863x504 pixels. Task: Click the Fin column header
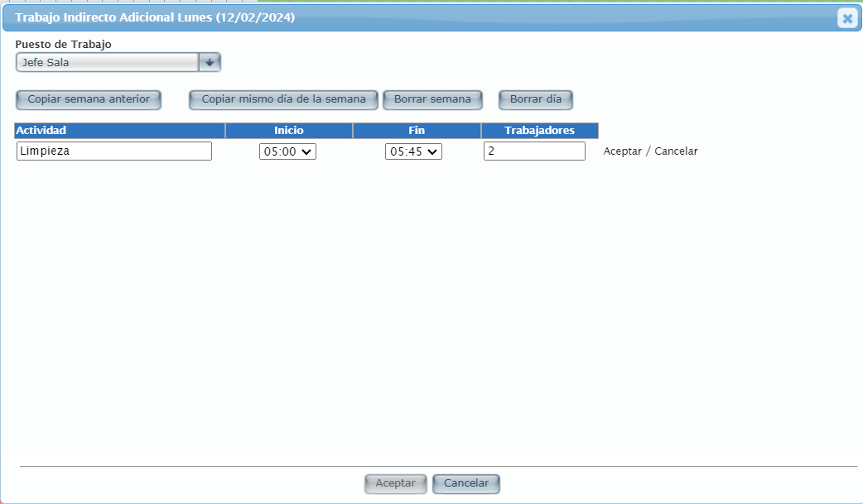click(x=417, y=131)
